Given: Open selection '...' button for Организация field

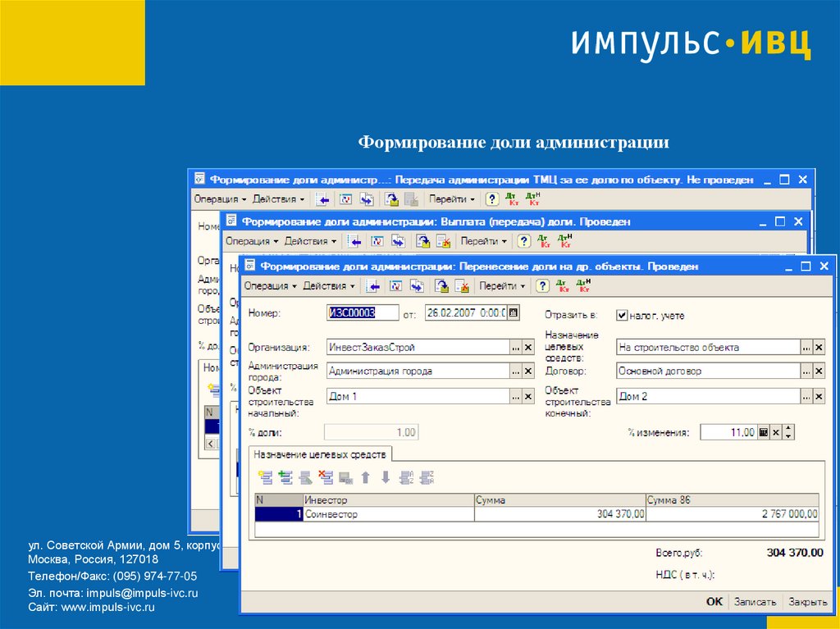Looking at the screenshot, I should 515,347.
